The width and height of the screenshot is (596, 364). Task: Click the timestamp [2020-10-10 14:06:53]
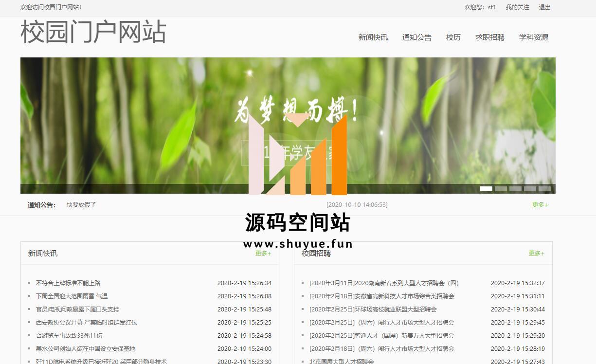[357, 205]
